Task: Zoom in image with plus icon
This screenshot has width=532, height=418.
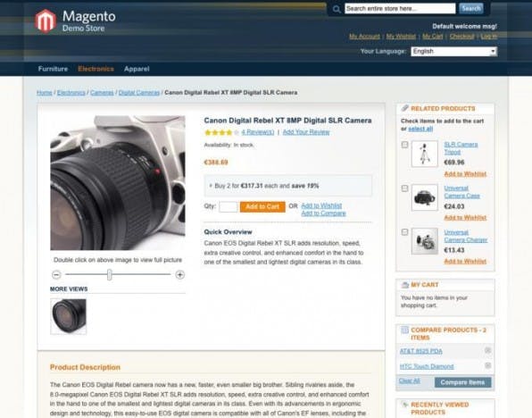Action: [x=179, y=275]
